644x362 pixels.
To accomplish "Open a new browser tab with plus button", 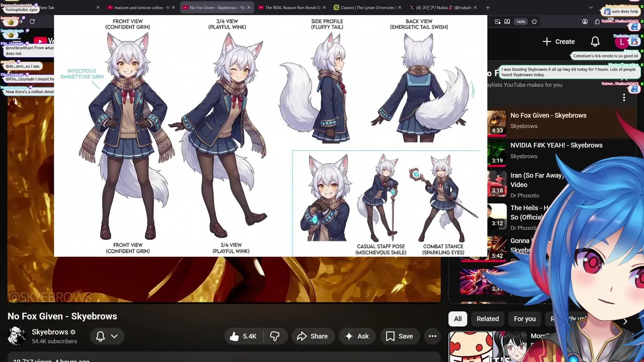I will click(x=488, y=8).
